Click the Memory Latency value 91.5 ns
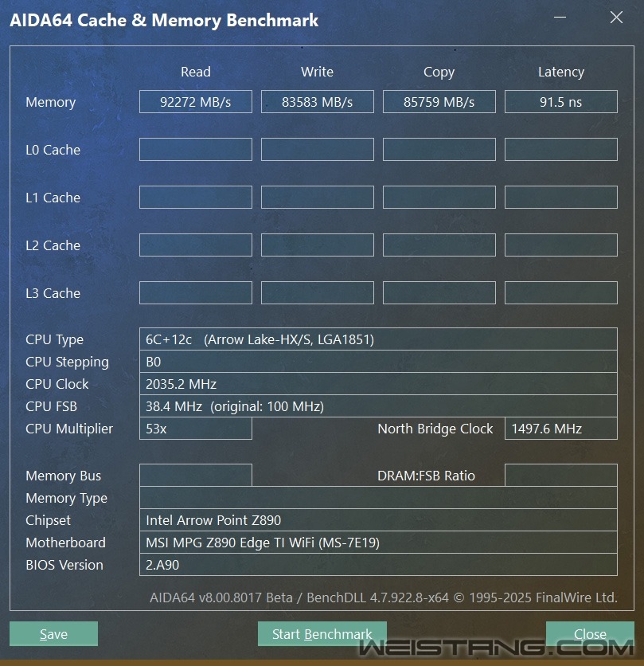 [560, 102]
